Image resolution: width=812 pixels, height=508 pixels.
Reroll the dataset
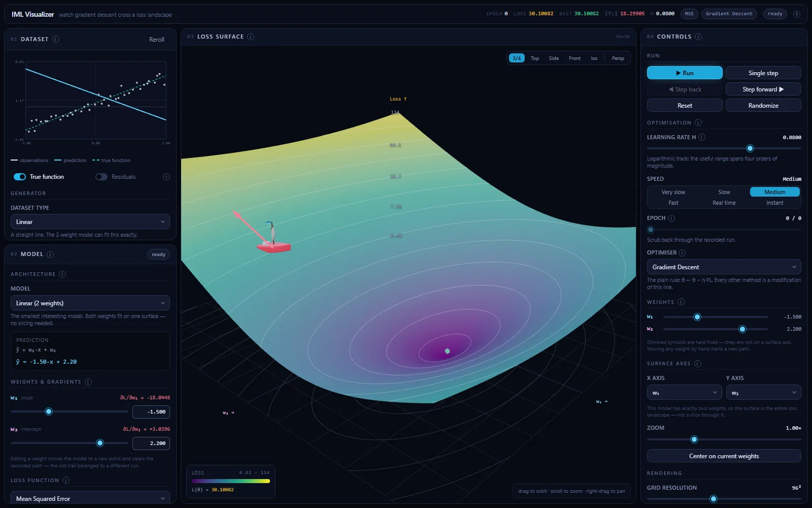(157, 40)
